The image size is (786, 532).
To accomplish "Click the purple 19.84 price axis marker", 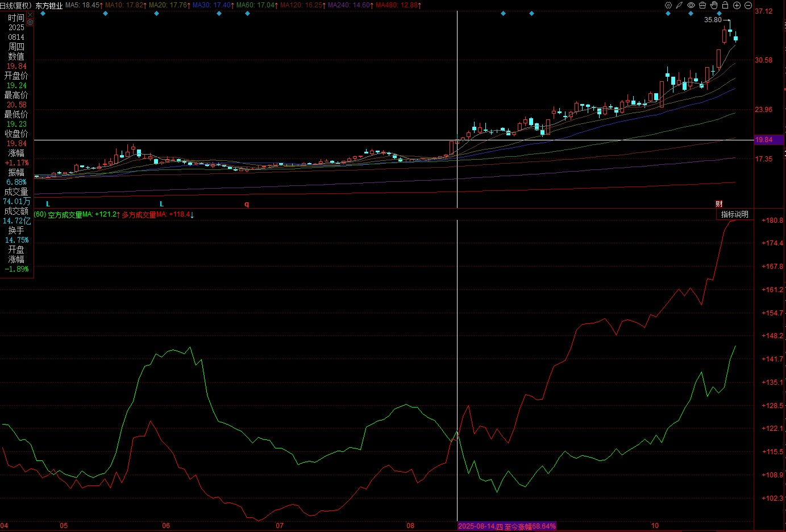I will [x=768, y=140].
